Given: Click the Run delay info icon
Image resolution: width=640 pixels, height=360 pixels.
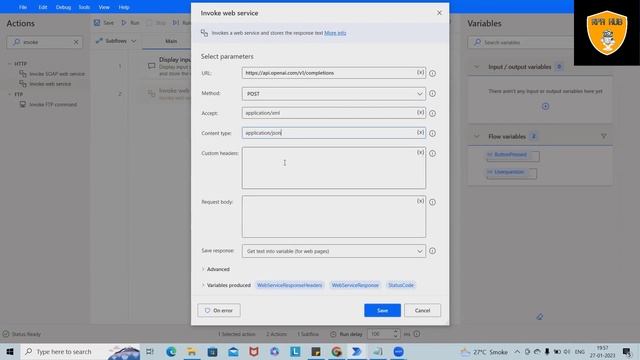Looking at the screenshot, I should pyautogui.click(x=416, y=334).
